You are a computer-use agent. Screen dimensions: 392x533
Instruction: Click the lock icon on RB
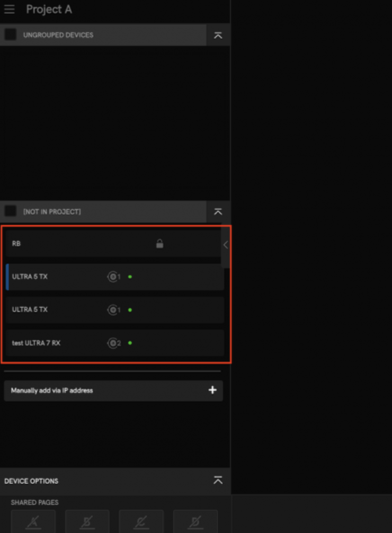159,244
